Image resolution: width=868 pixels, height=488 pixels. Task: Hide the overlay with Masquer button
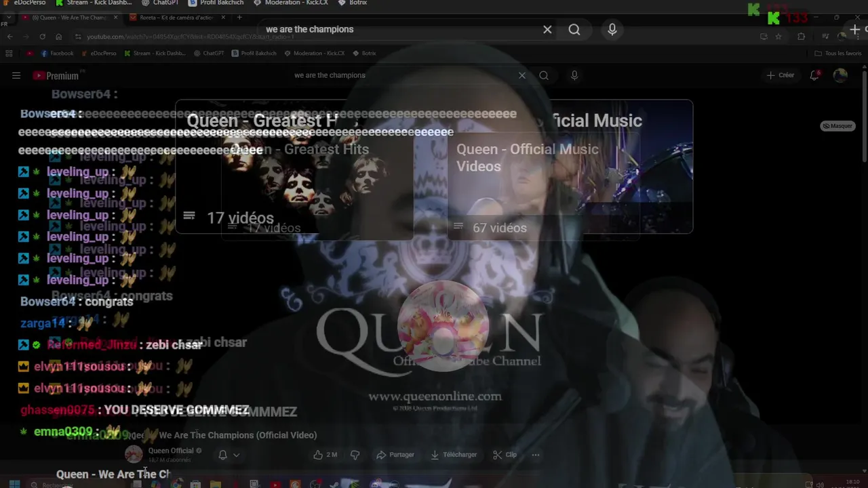837,126
